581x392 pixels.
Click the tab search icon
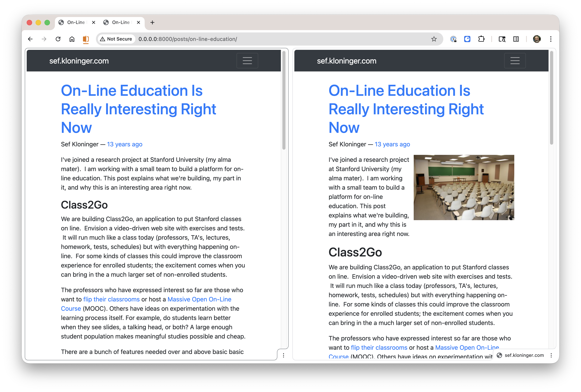tap(502, 39)
